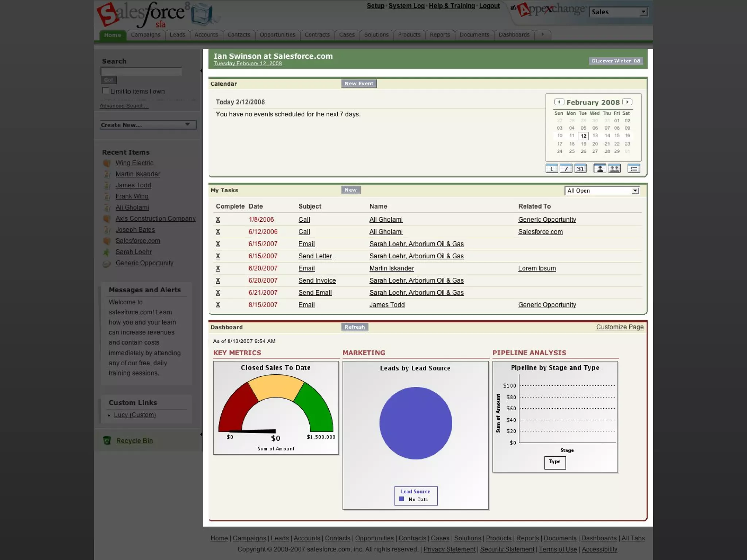
Task: Select the multi-user calendar view icon
Action: 614,169
